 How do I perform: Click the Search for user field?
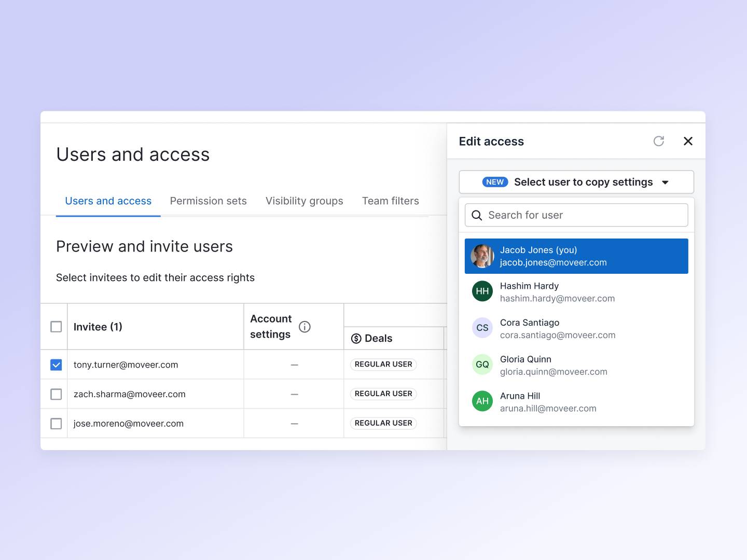[x=576, y=215]
